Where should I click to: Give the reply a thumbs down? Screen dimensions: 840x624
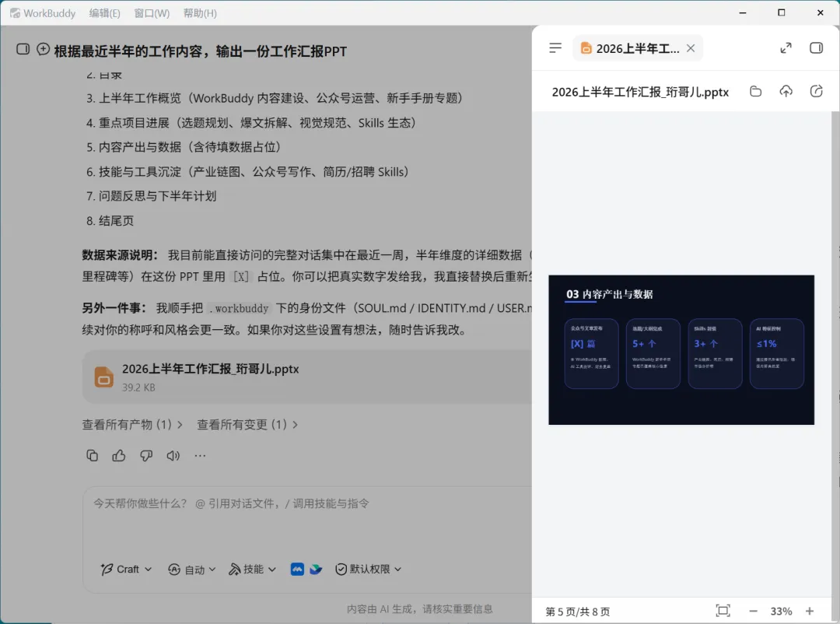coord(145,456)
